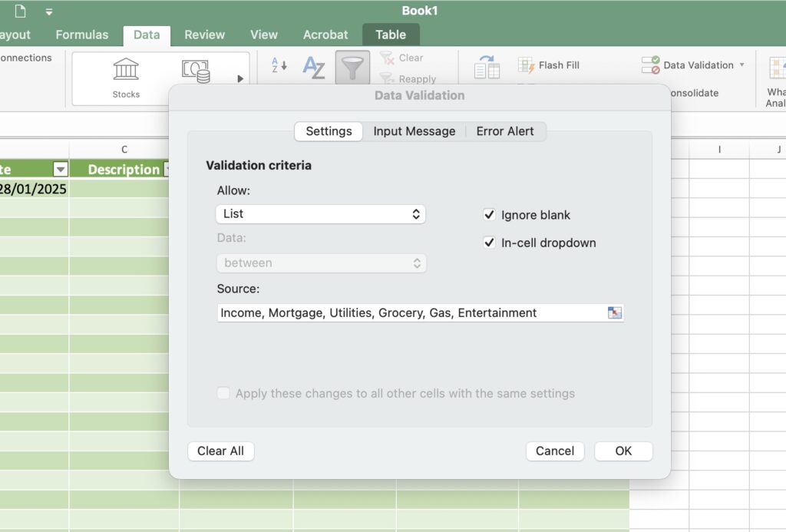Activate the Filter funnel icon
This screenshot has width=786, height=532.
tap(352, 68)
